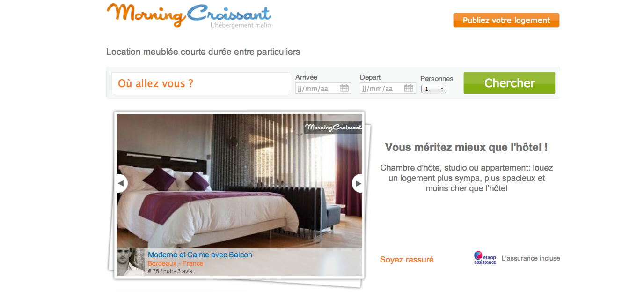Click the "L'assurance incluse" text

531,258
